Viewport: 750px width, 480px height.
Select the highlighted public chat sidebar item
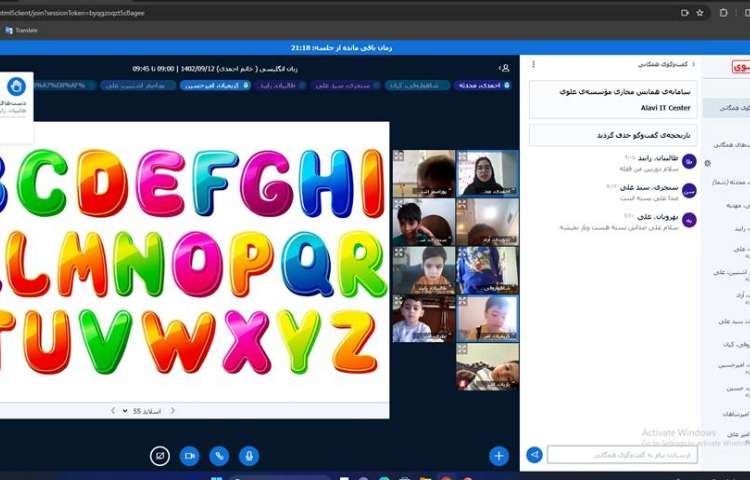point(726,108)
